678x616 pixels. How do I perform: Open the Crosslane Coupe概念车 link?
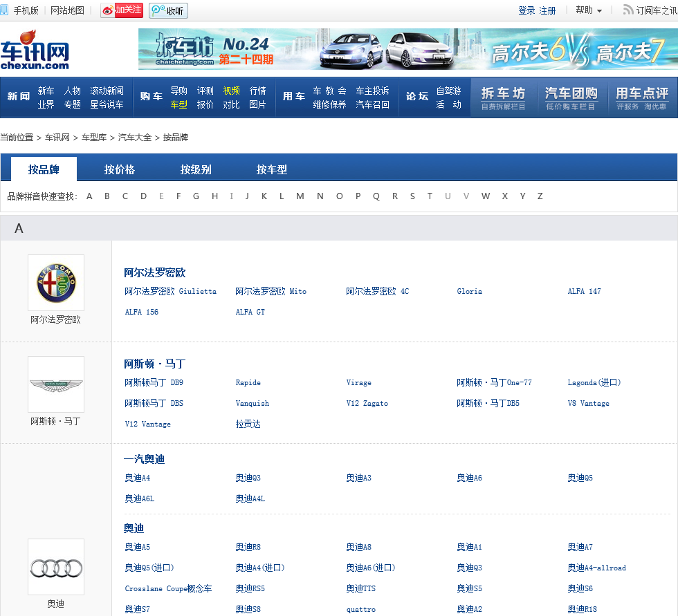point(168,588)
